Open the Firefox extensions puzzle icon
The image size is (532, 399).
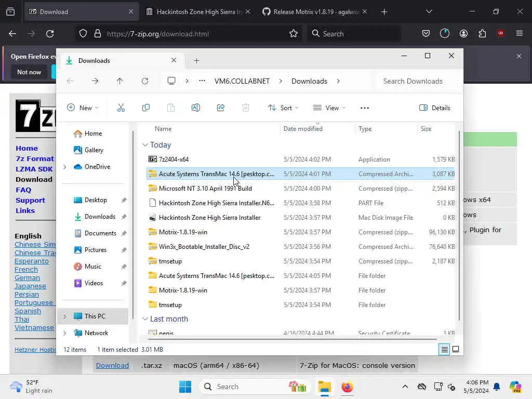(x=482, y=34)
